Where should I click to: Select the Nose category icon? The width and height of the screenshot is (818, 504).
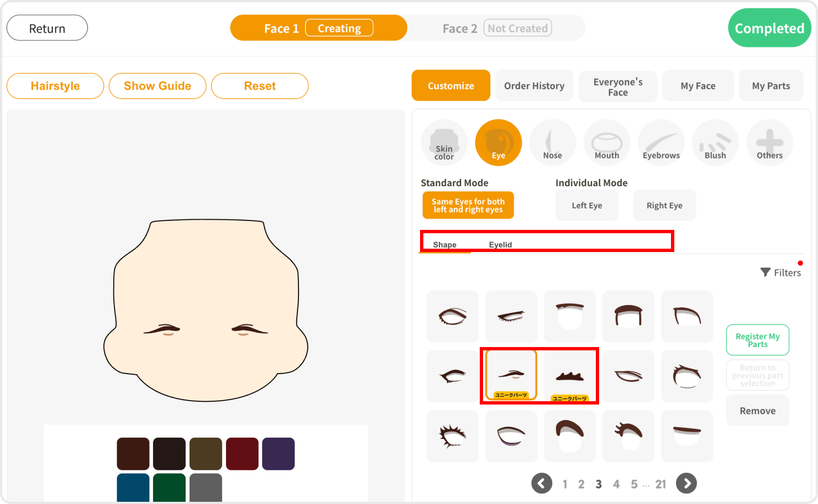pos(552,143)
